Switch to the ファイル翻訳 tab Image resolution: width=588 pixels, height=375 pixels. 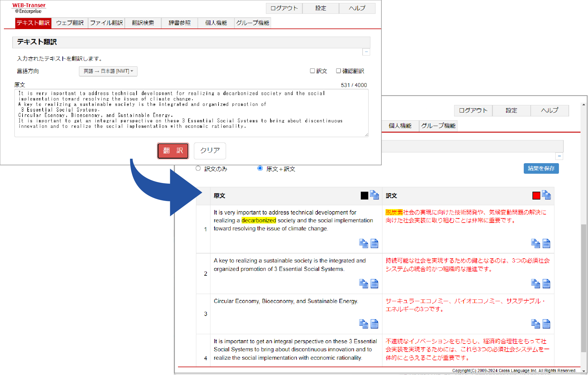point(106,23)
